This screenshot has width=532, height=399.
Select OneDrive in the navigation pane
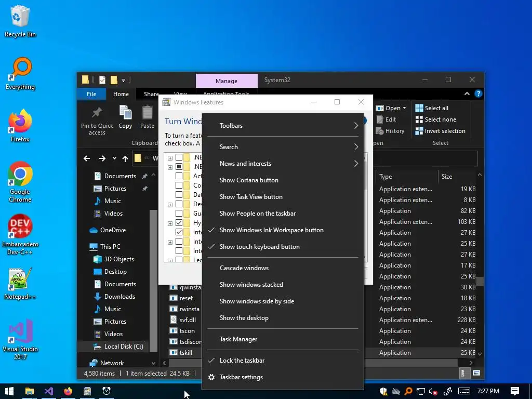click(113, 230)
